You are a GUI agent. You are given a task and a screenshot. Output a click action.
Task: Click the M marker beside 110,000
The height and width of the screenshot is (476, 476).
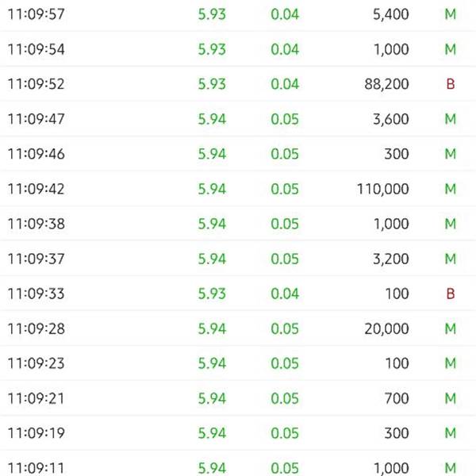451,189
